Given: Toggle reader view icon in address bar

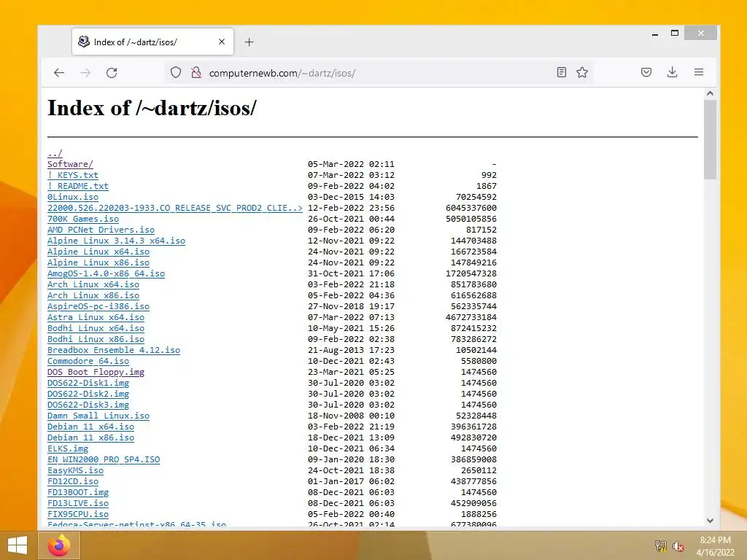Looking at the screenshot, I should point(562,72).
